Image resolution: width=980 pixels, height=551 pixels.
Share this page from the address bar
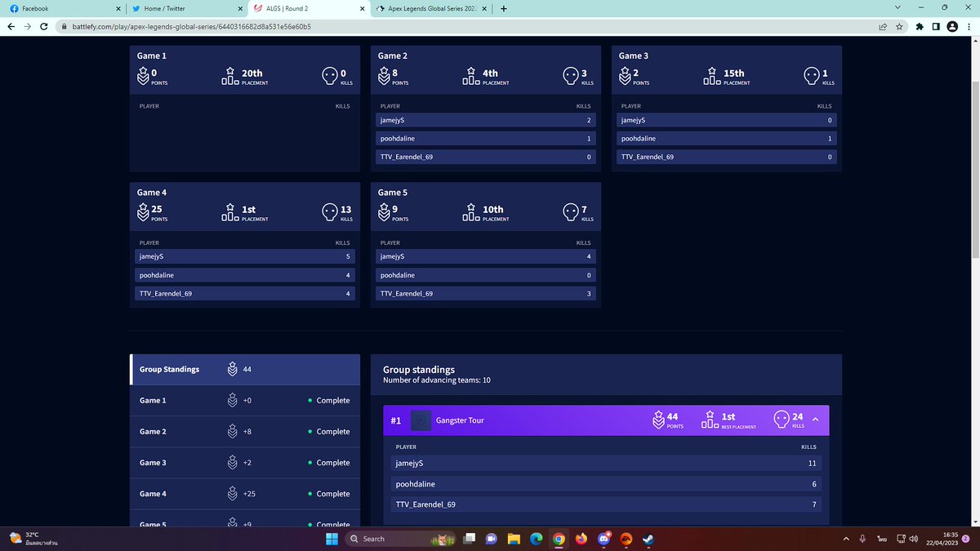click(x=883, y=26)
